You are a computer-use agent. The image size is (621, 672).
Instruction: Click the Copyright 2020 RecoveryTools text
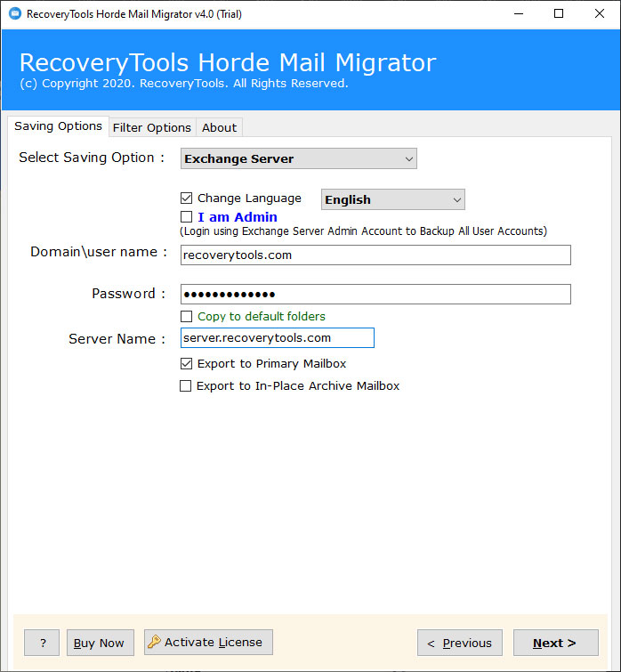tap(184, 83)
